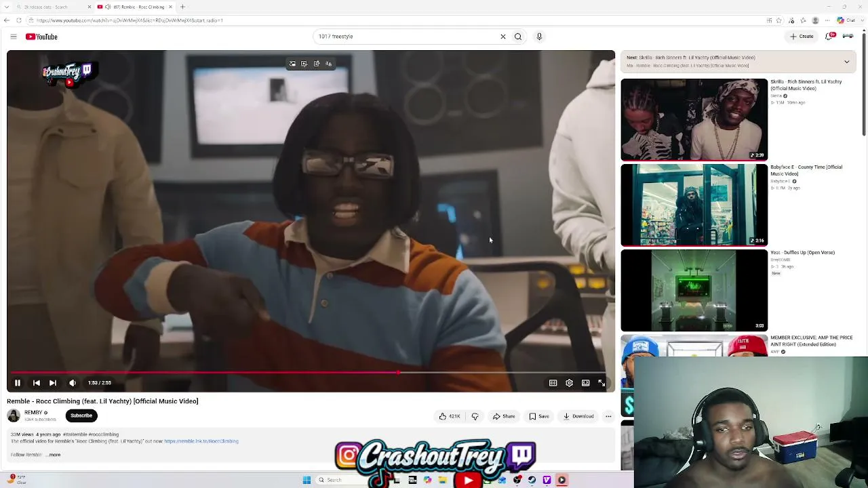Go back in the browser
Screen dimensions: 868x488
(x=6, y=20)
